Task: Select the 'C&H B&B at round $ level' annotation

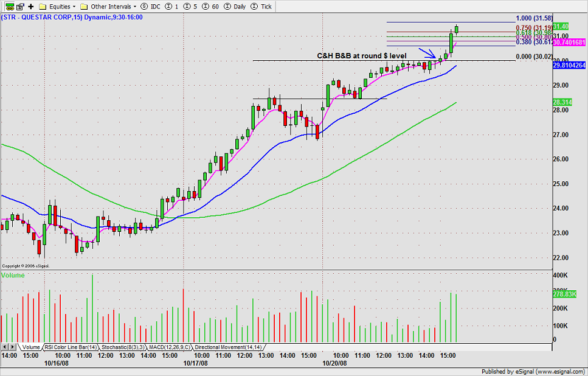Action: tap(362, 56)
